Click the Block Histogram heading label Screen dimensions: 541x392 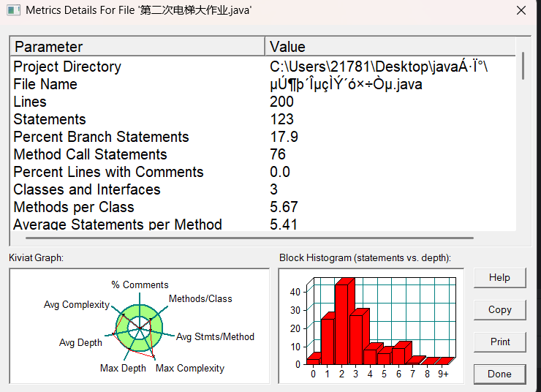(365, 258)
